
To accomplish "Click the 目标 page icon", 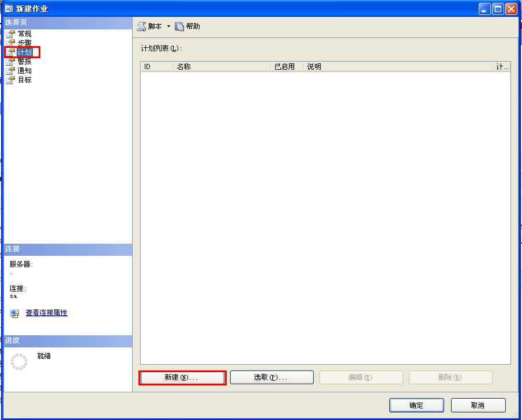I will pyautogui.click(x=10, y=80).
